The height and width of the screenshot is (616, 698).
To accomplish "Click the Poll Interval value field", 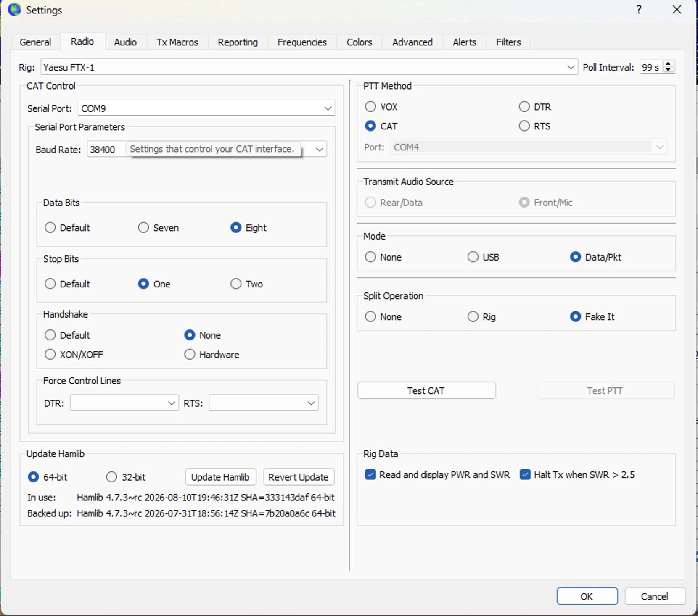I will click(651, 67).
